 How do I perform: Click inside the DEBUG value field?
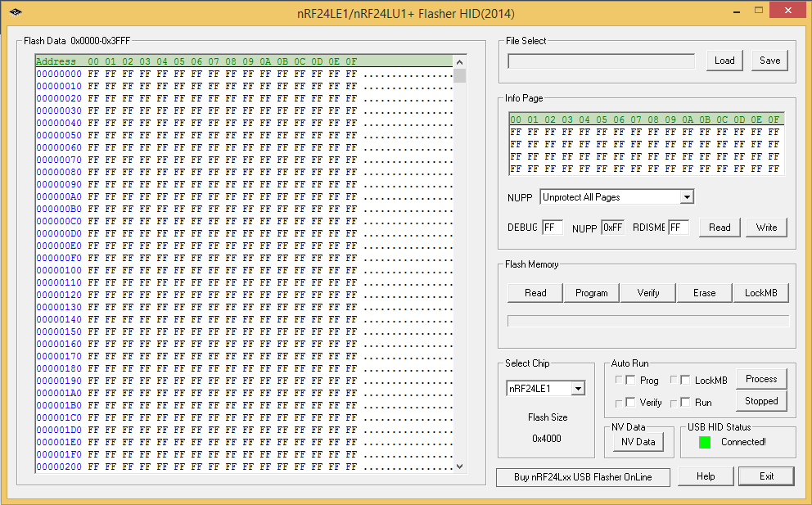click(x=553, y=227)
